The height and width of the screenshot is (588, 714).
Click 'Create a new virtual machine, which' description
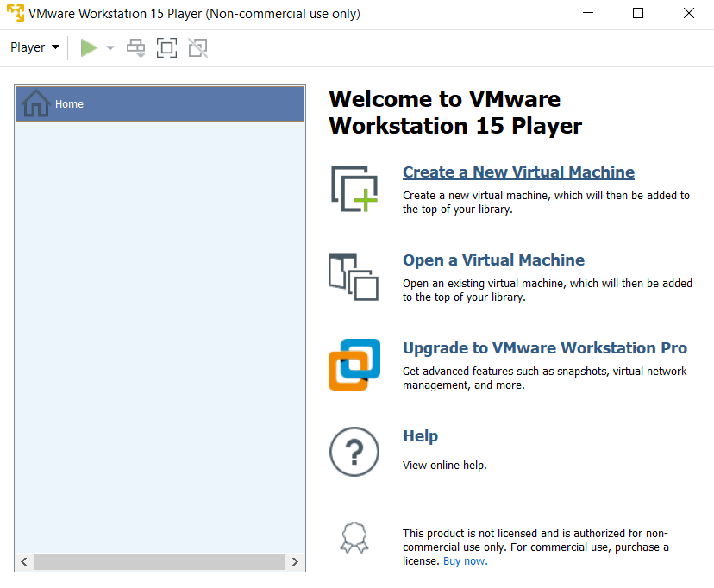546,203
